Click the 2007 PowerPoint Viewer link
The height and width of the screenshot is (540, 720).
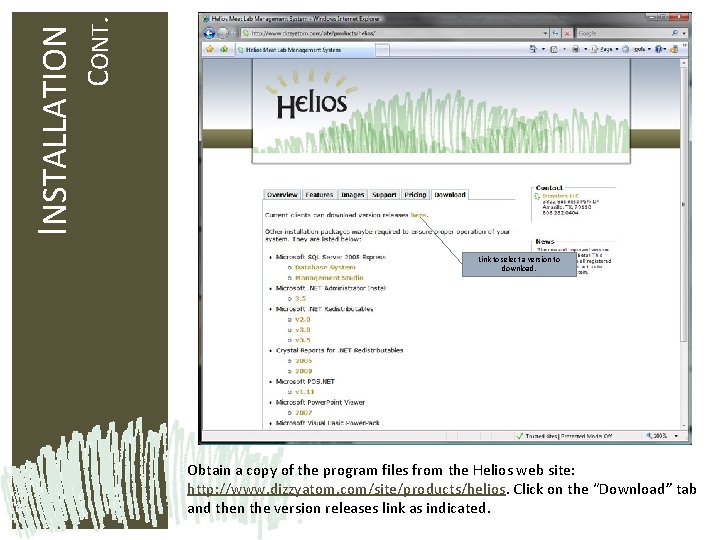[304, 413]
